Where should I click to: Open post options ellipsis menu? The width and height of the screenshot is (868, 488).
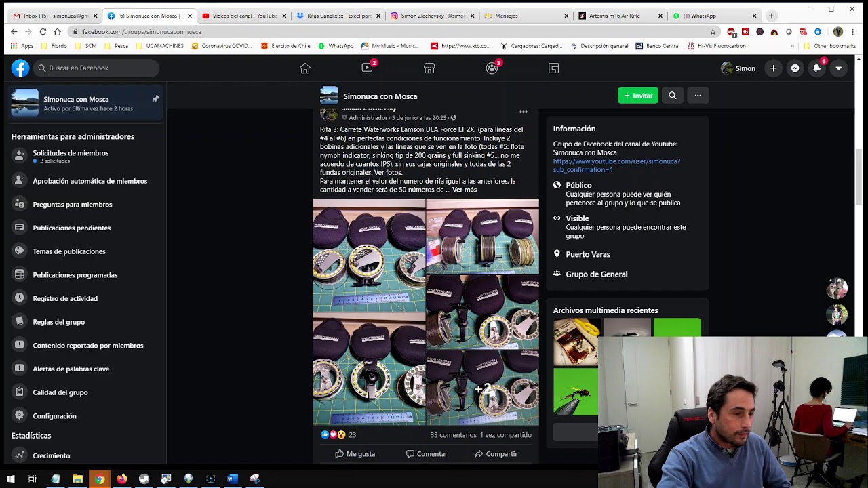(x=523, y=112)
